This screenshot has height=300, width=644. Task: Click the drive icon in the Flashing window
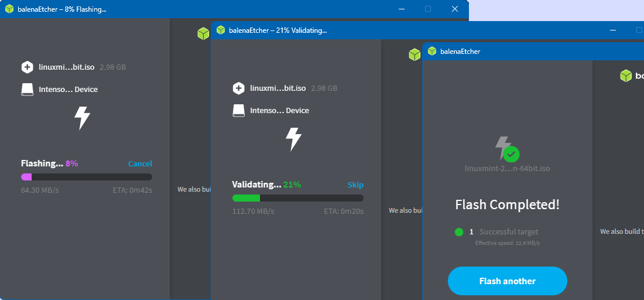[28, 90]
